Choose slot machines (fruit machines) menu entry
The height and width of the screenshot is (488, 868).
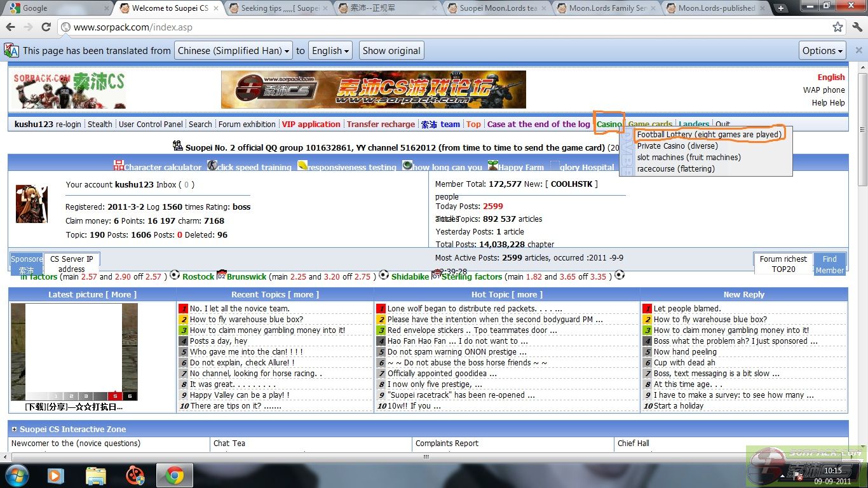689,158
